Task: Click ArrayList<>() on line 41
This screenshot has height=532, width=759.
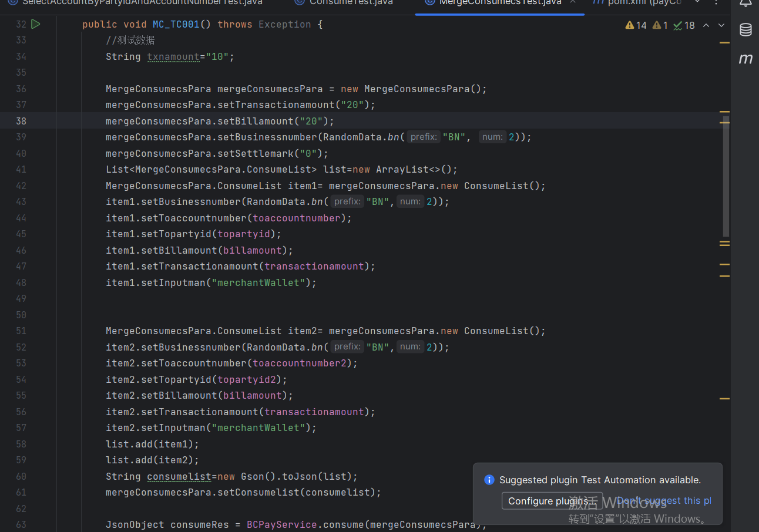Action: pos(414,169)
